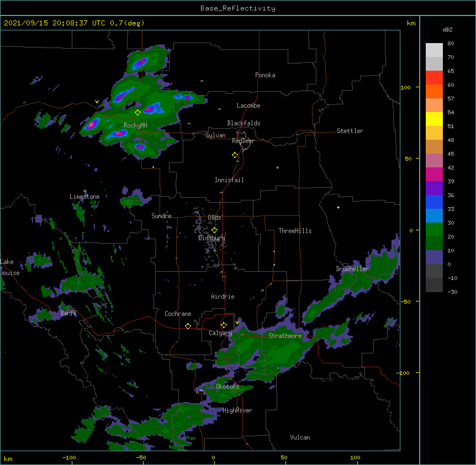Click the RedDeer city label
Image resolution: width=476 pixels, height=465 pixels.
pos(243,141)
